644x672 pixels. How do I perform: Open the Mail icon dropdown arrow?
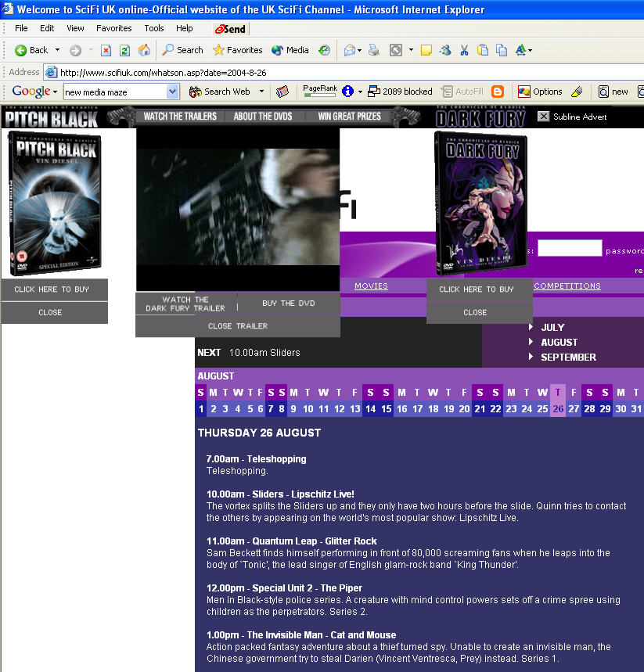[x=359, y=51]
